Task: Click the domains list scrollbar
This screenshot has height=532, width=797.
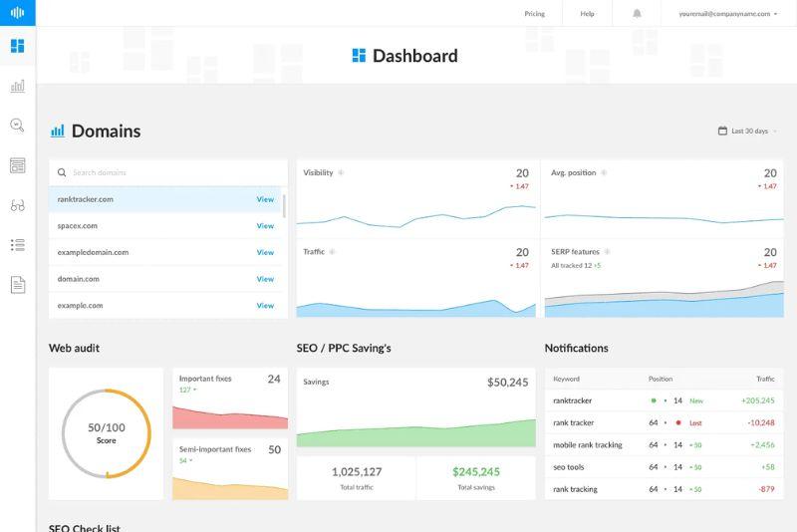Action: click(x=284, y=206)
